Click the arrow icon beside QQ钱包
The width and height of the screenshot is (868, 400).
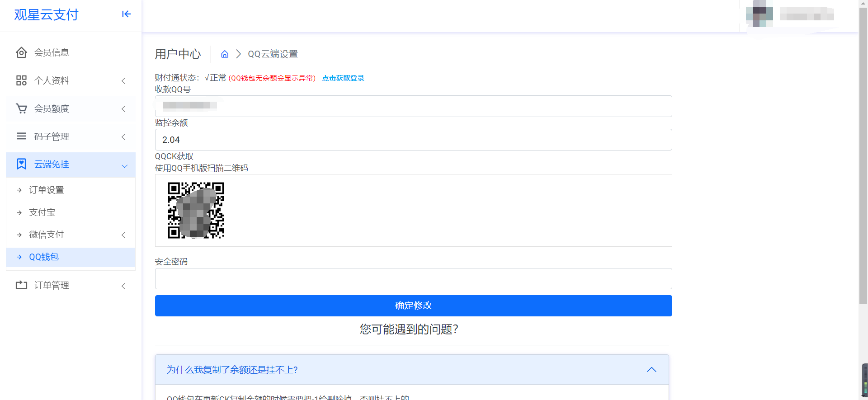(19, 257)
